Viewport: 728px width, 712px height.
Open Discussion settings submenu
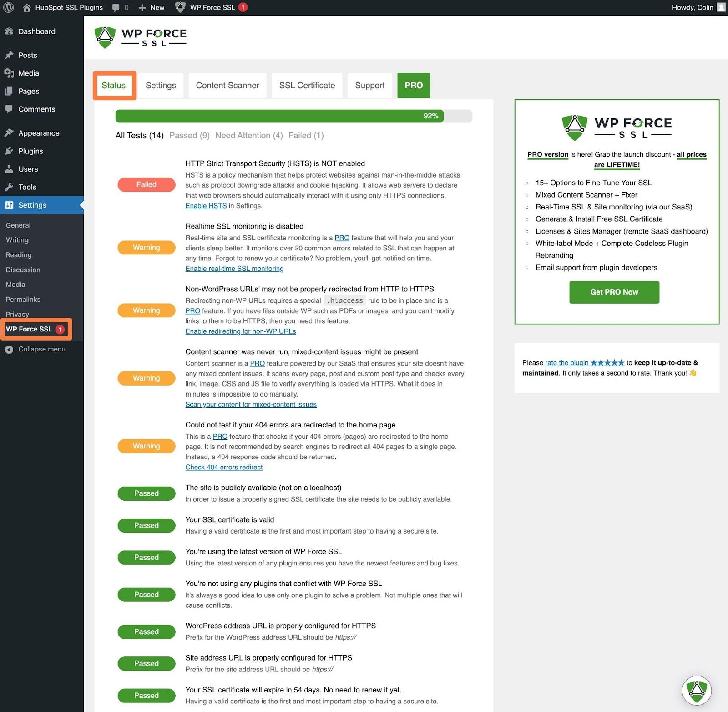click(23, 270)
